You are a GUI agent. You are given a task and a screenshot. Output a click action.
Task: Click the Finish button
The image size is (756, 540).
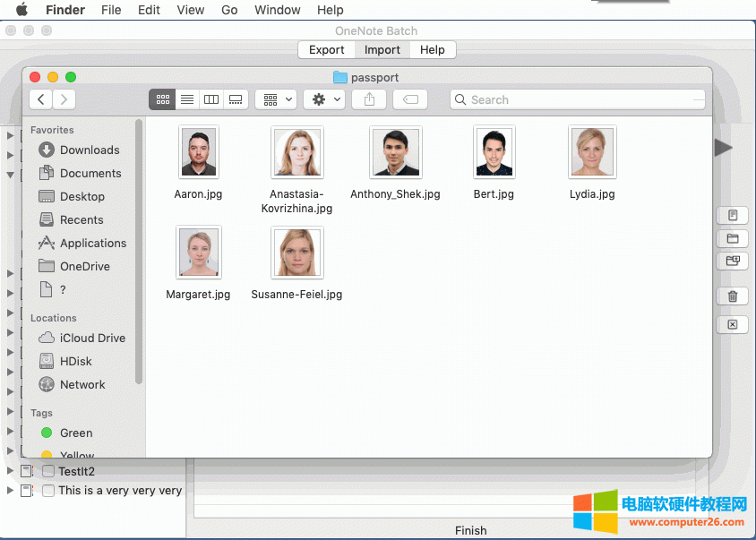470,530
